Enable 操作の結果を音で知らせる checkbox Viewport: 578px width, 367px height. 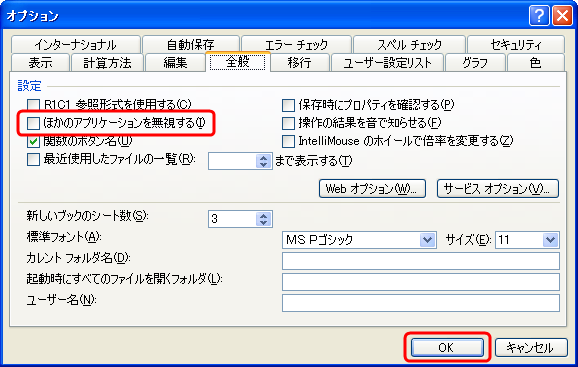(288, 123)
